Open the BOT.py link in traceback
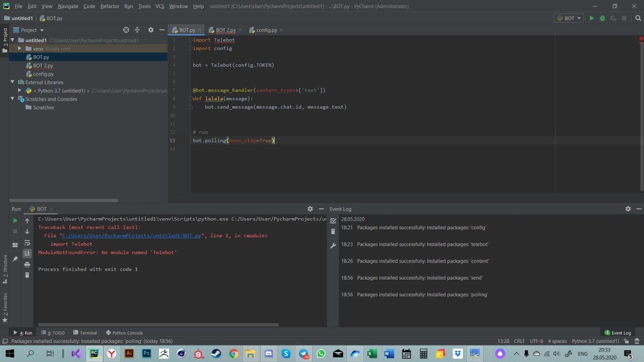 131,235
